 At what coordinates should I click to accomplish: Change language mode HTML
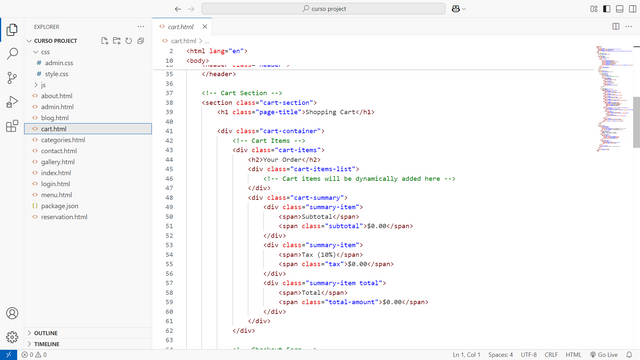pos(573,355)
